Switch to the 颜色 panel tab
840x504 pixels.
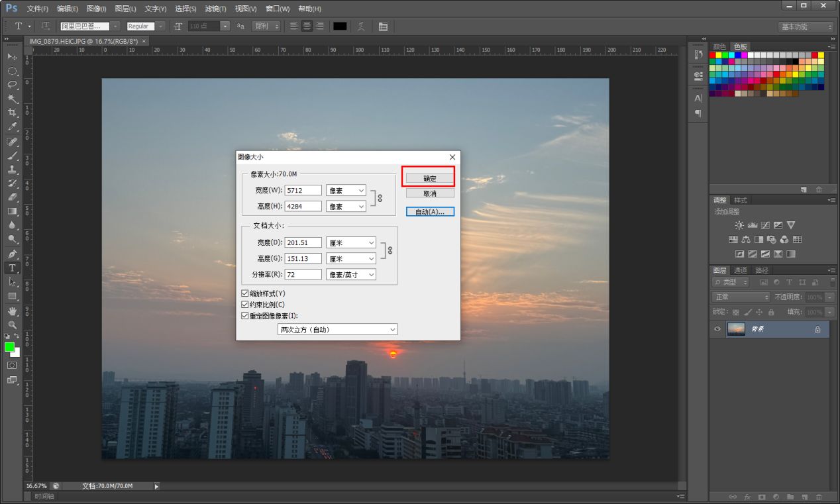click(x=719, y=46)
